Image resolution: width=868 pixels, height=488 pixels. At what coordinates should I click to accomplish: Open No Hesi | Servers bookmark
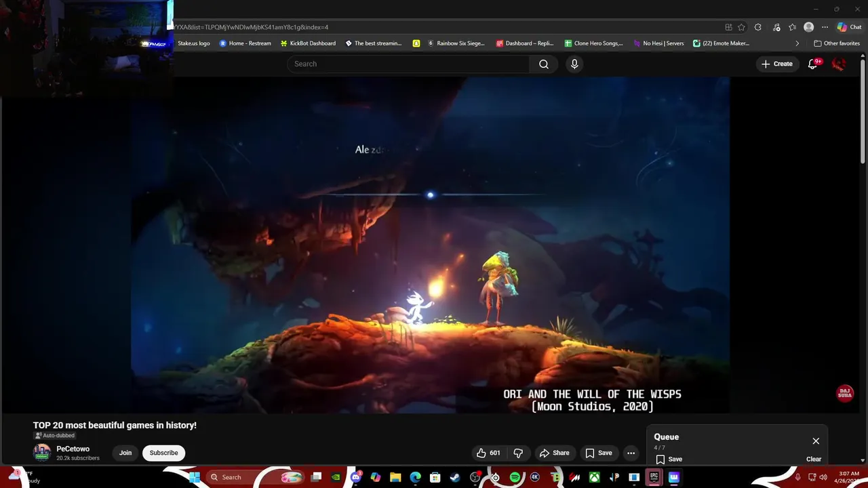(658, 43)
